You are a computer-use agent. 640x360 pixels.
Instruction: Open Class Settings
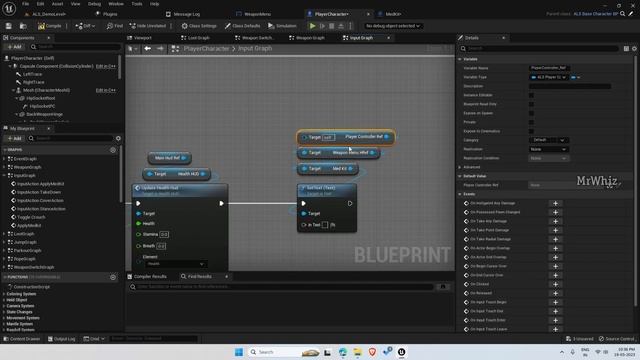(199, 26)
